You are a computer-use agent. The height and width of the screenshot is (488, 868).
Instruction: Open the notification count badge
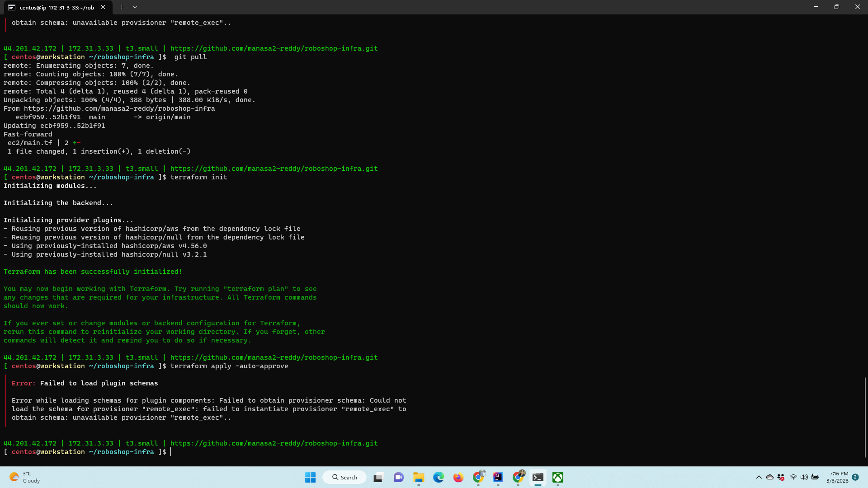point(855,477)
